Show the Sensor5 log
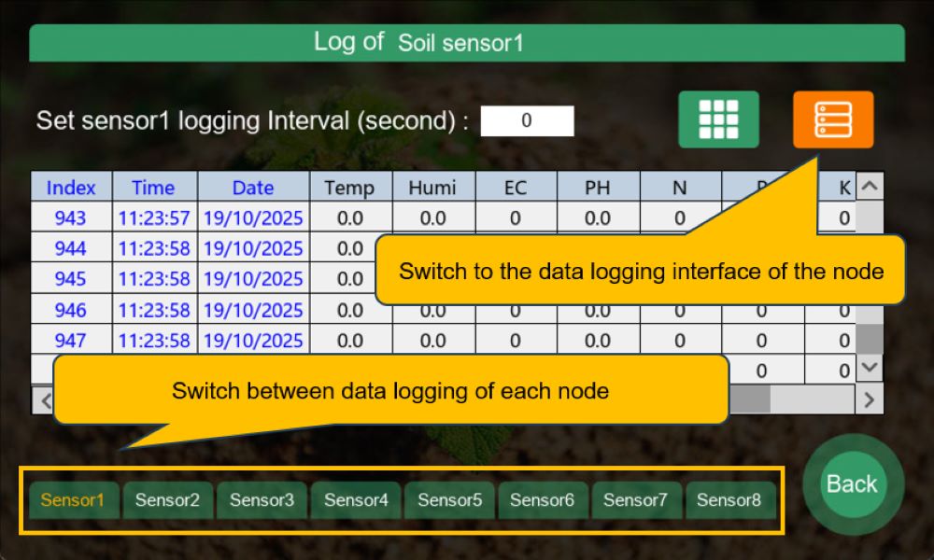 coord(449,500)
